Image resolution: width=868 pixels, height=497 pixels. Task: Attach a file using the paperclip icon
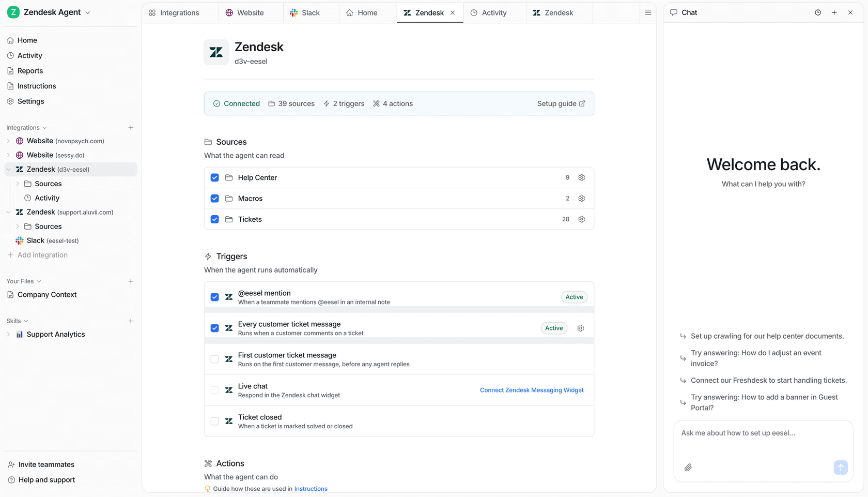[x=688, y=468]
